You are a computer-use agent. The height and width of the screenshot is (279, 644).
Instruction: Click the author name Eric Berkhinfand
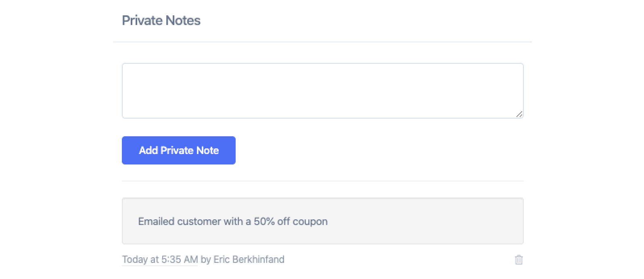pyautogui.click(x=249, y=259)
